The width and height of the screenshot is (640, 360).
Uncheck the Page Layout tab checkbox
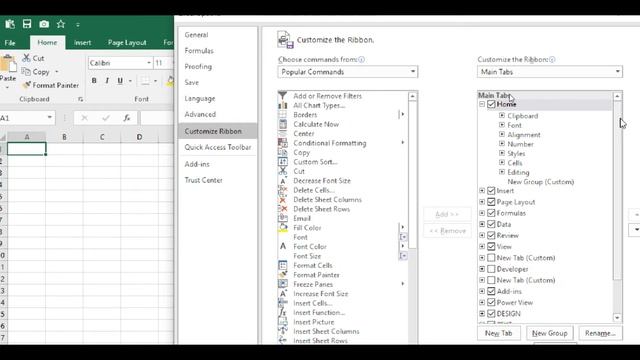coord(491,202)
